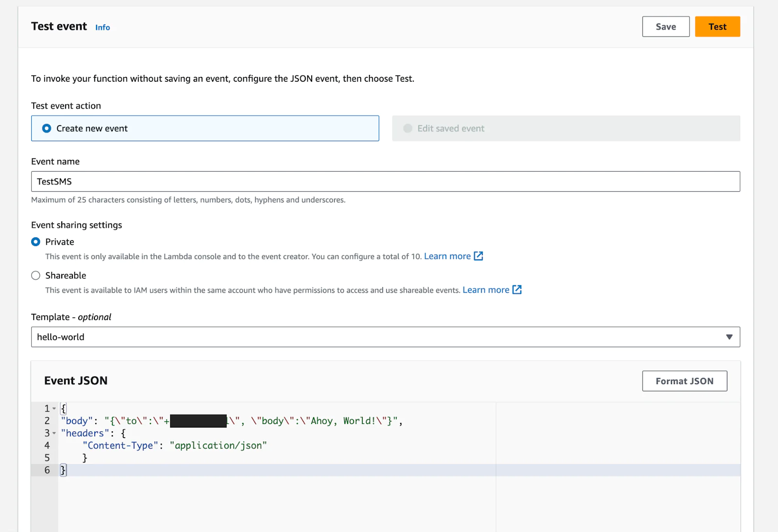The width and height of the screenshot is (778, 532).
Task: Click the closing brace on line 6
Action: point(63,470)
